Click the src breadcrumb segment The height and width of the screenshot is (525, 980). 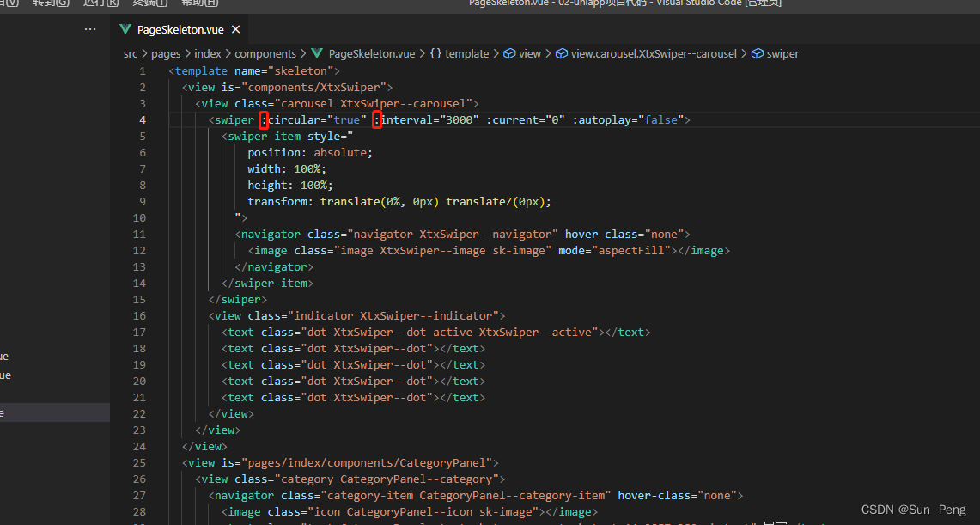pyautogui.click(x=130, y=54)
